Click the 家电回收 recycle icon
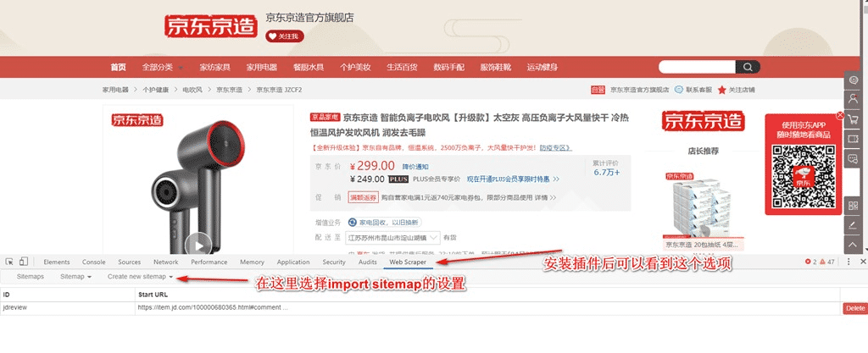Image resolution: width=868 pixels, height=353 pixels. click(352, 222)
